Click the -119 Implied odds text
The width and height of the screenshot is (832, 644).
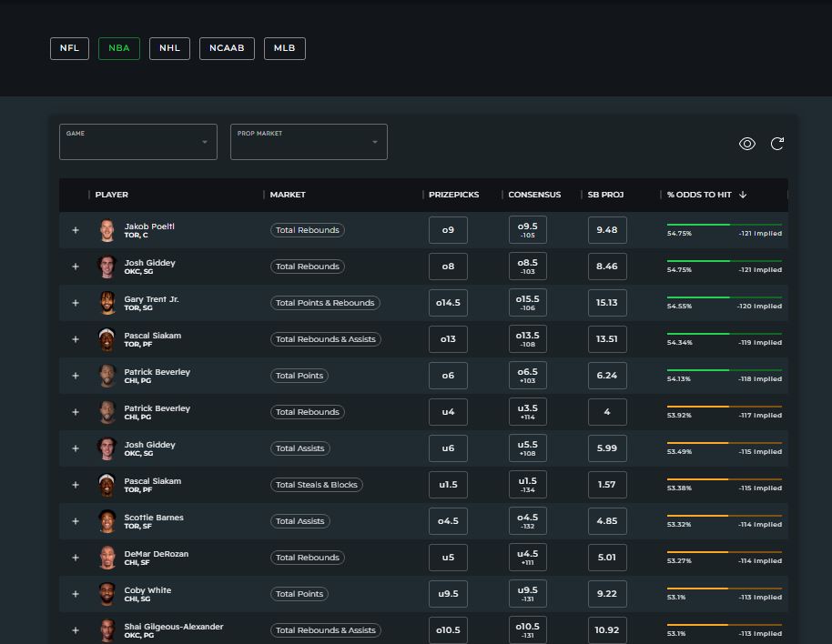[760, 342]
